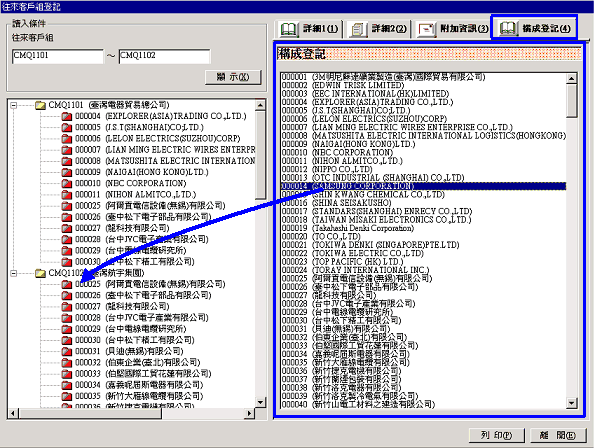Open the 構成登記(4) tab
This screenshot has width=595, height=448.
(x=534, y=28)
